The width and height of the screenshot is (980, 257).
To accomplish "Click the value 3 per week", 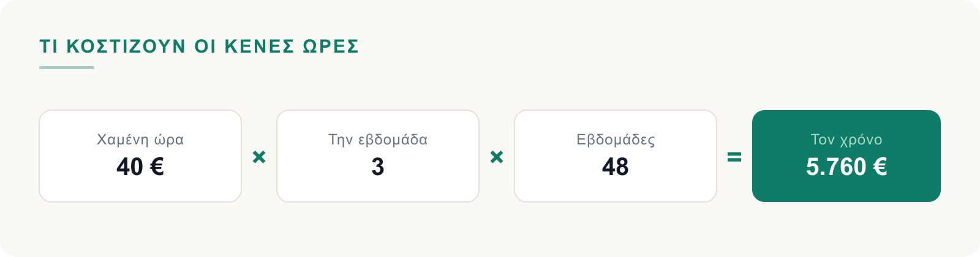I will 378,166.
